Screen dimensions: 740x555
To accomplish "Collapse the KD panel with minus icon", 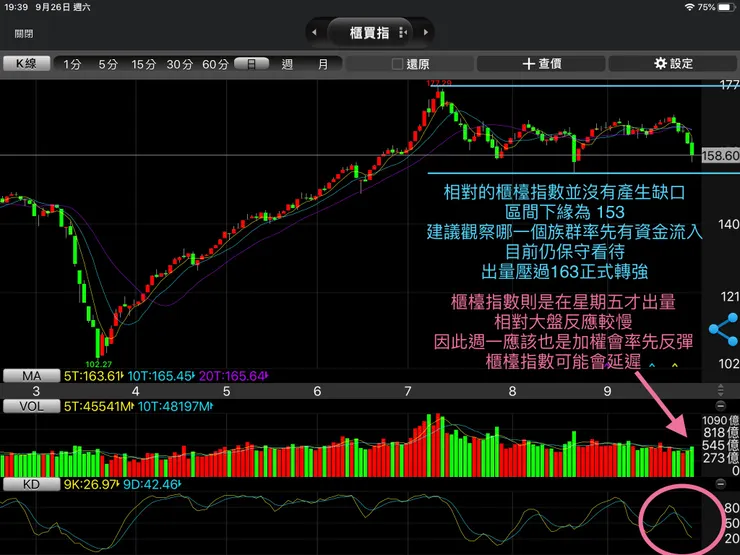I will click(720, 484).
